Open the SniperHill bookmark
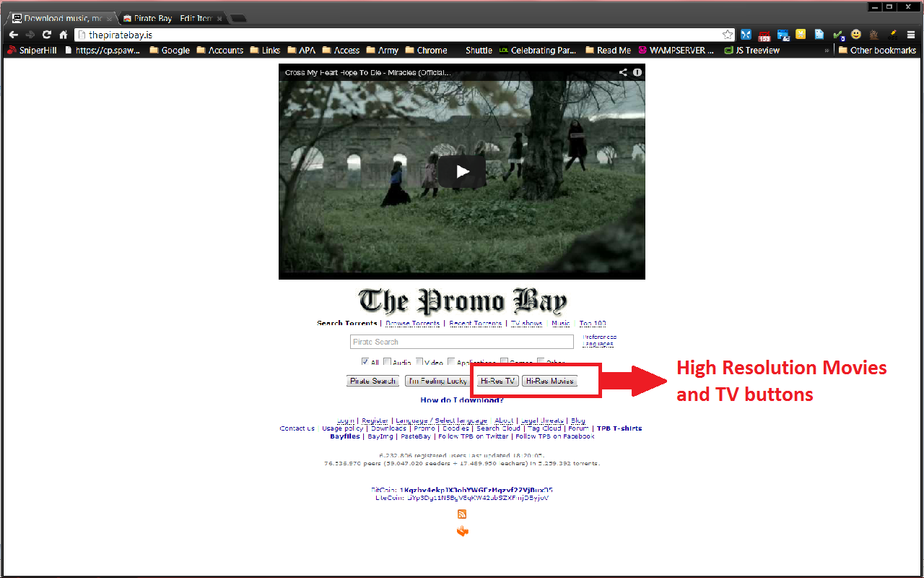 point(32,51)
